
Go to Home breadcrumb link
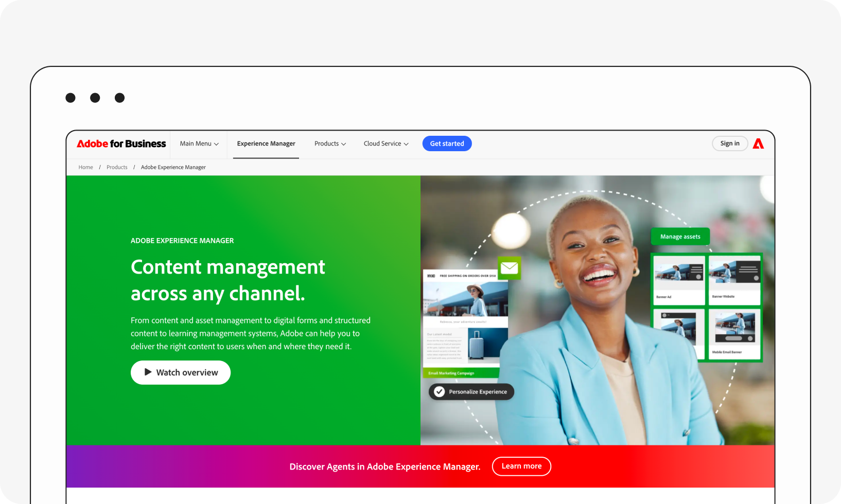point(85,167)
